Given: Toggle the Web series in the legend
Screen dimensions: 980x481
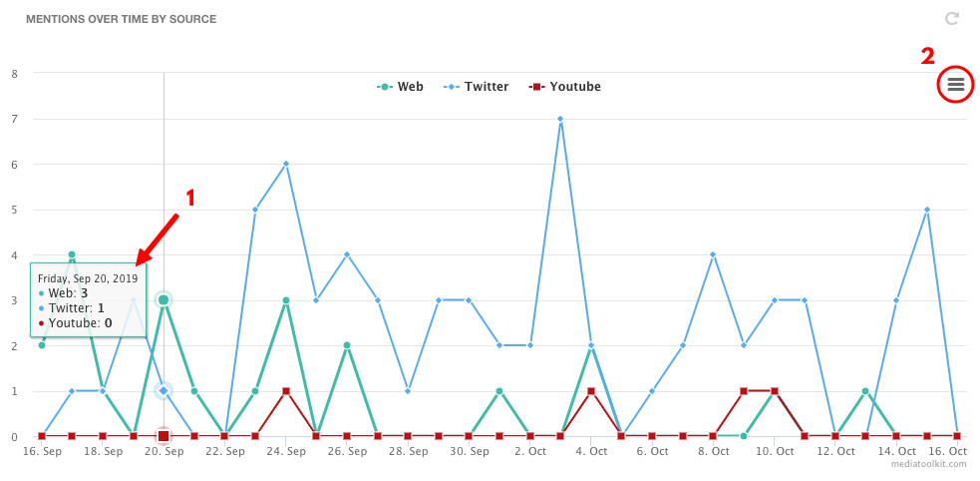Looking at the screenshot, I should coord(400,87).
